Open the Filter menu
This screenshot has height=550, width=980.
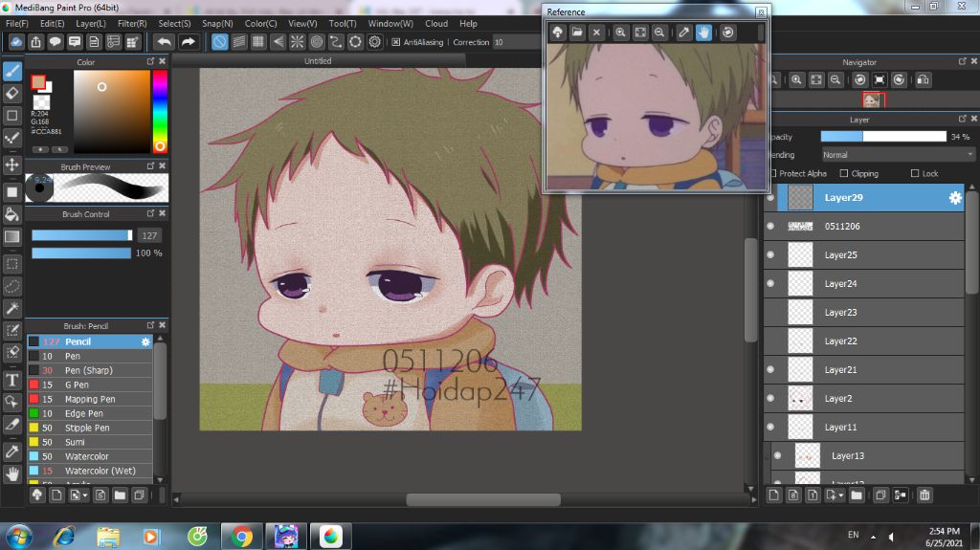[132, 23]
